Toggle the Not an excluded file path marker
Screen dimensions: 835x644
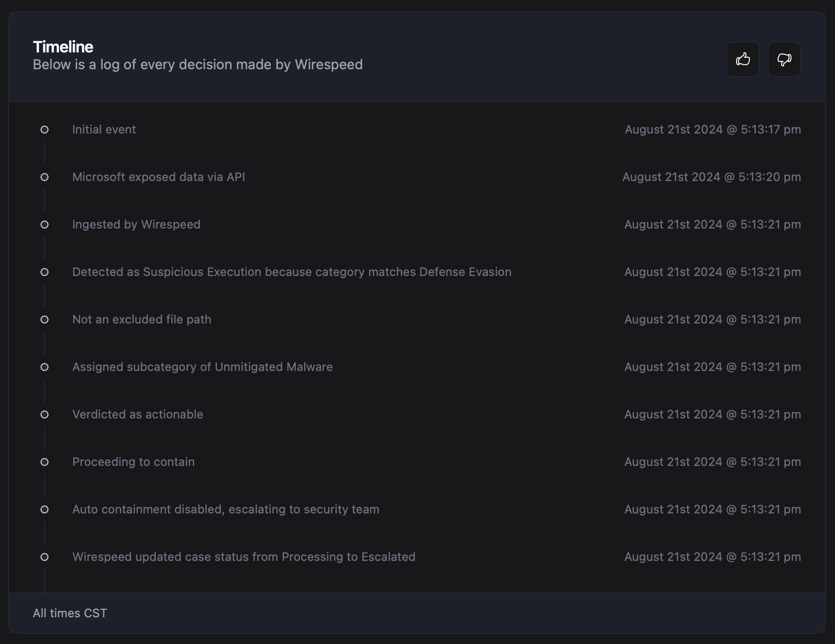tap(45, 319)
